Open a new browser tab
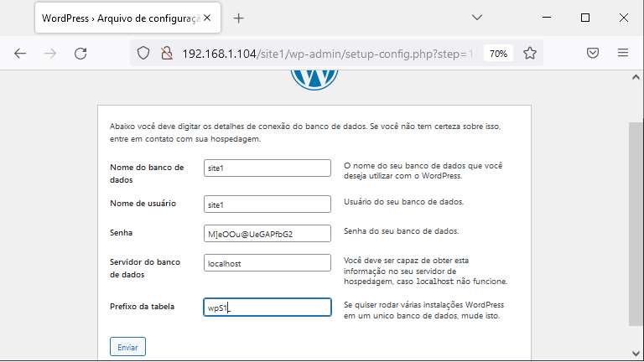The width and height of the screenshot is (644, 362). tap(239, 18)
